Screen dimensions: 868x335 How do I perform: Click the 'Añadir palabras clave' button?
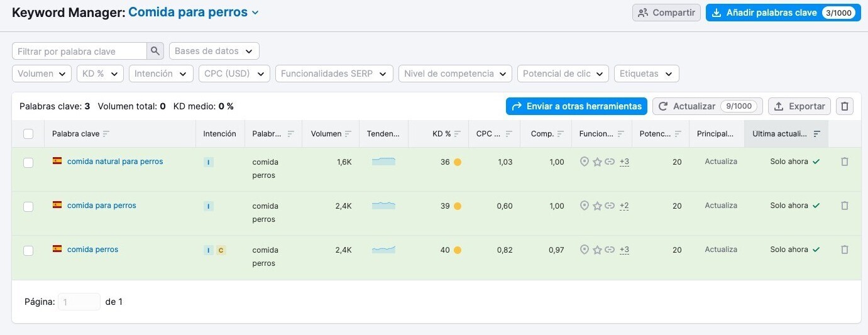coord(783,13)
